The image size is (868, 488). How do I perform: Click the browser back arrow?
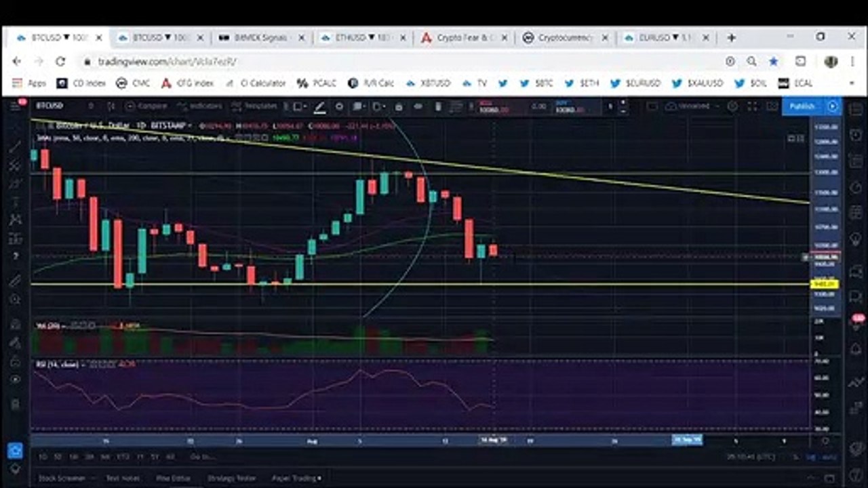click(x=17, y=62)
